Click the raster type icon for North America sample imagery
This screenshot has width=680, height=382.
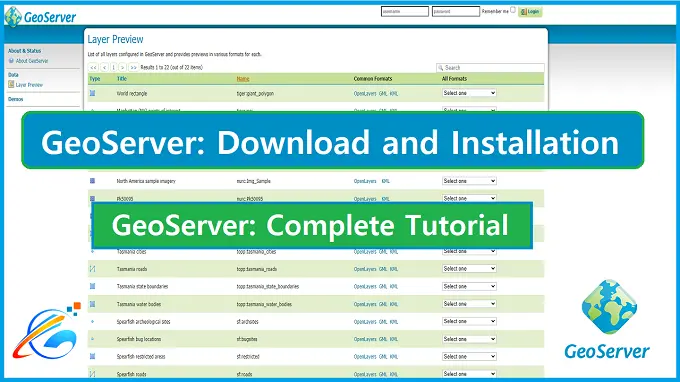92,181
